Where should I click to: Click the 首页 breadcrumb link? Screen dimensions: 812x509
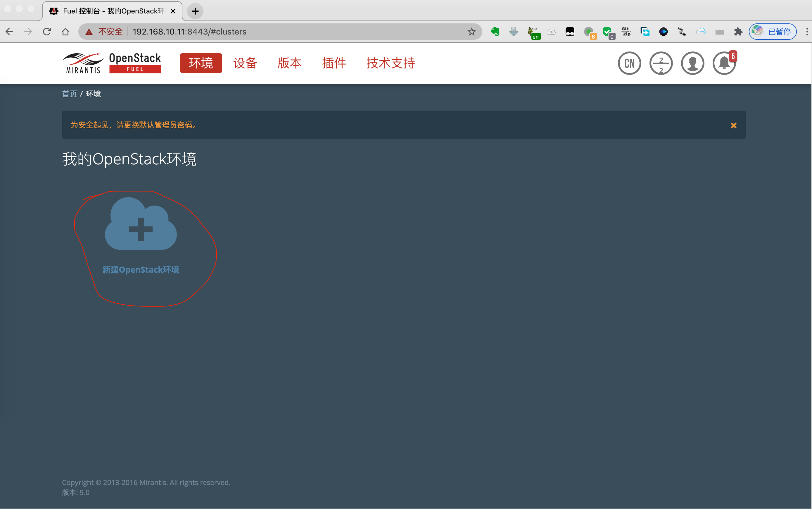click(x=70, y=94)
